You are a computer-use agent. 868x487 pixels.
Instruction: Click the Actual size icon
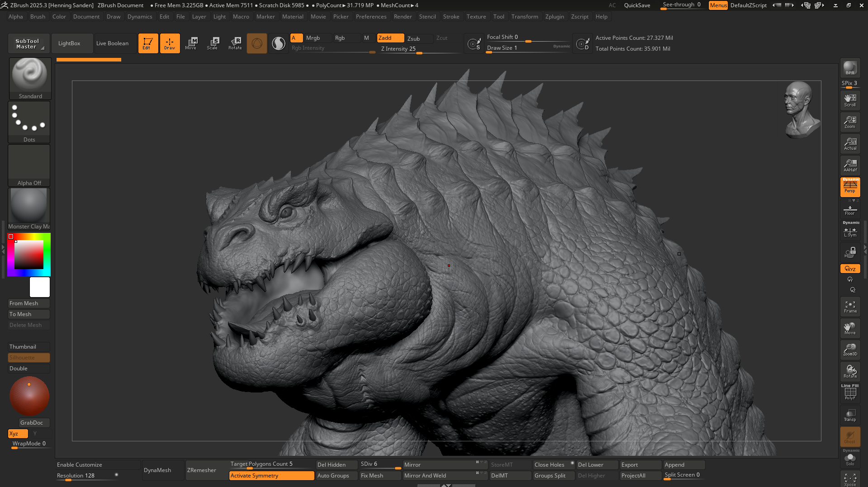[850, 143]
